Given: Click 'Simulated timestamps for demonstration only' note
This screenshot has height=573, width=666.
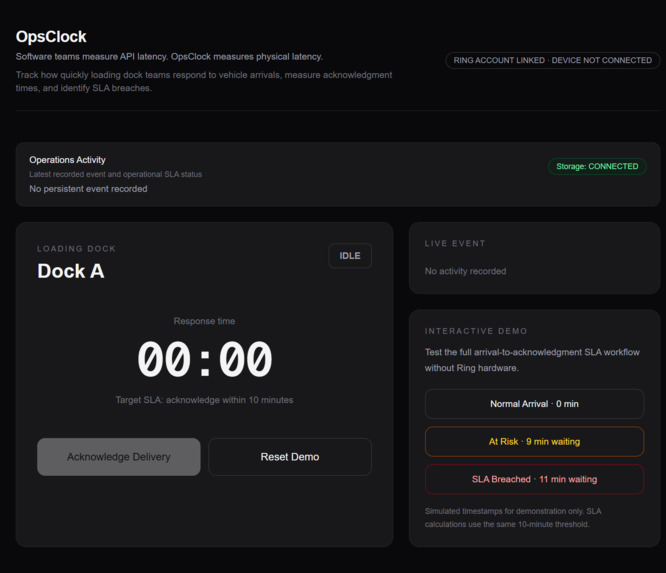Looking at the screenshot, I should click(513, 517).
